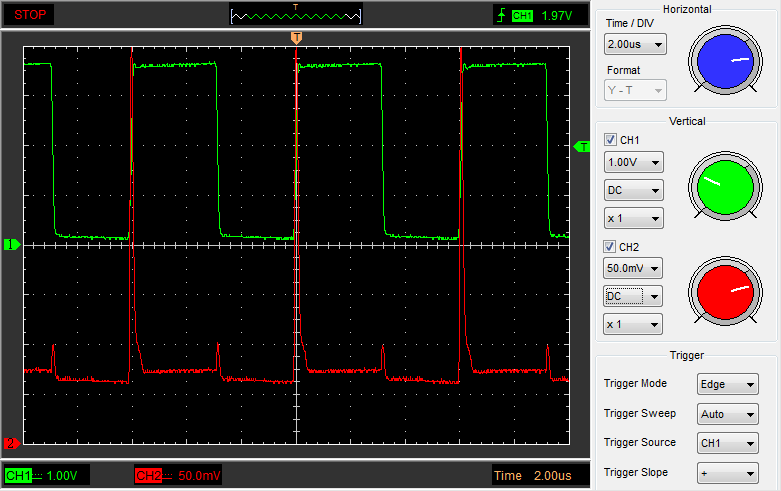Click the green channel 1 ground marker
Image resolution: width=781 pixels, height=491 pixels.
click(12, 244)
